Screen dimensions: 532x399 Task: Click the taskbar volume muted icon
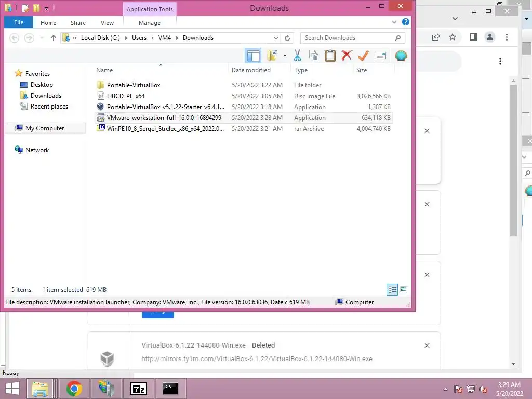[x=483, y=389]
